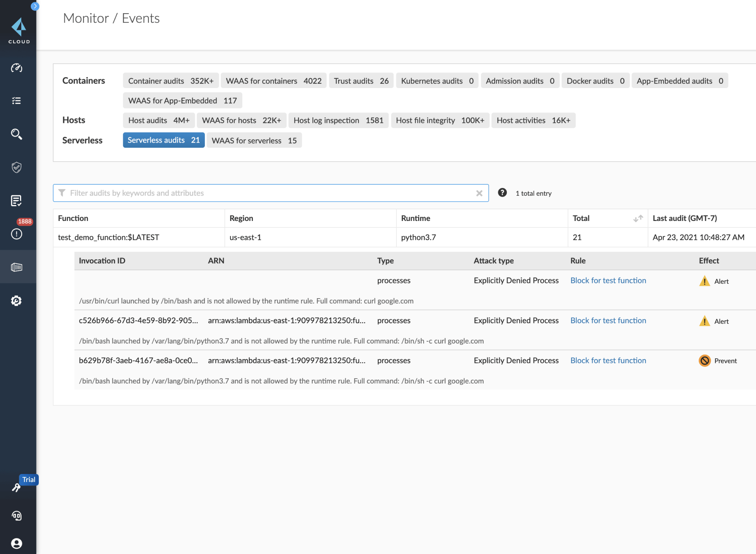Click the user profile icon in sidebar
Viewport: 756px width, 554px height.
[x=16, y=543]
